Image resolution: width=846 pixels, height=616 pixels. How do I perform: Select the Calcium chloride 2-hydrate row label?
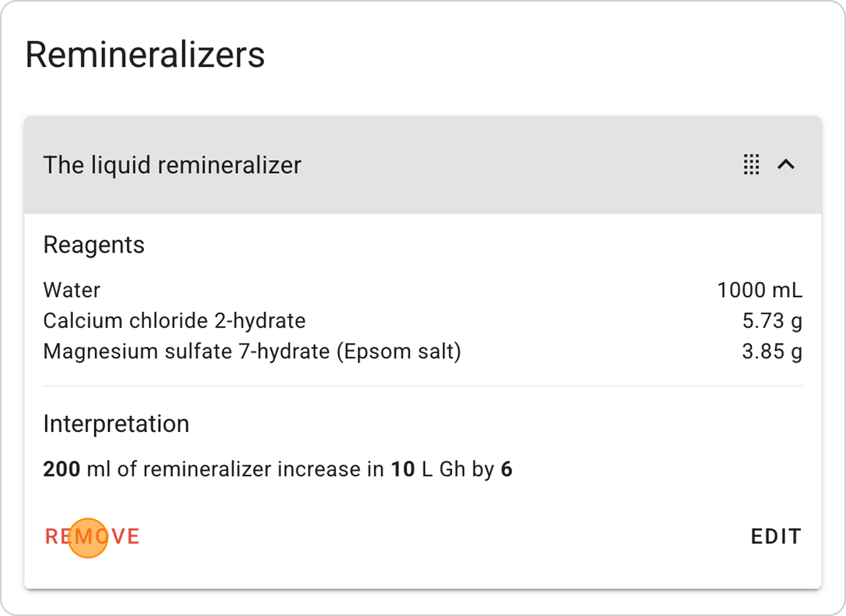tap(174, 321)
